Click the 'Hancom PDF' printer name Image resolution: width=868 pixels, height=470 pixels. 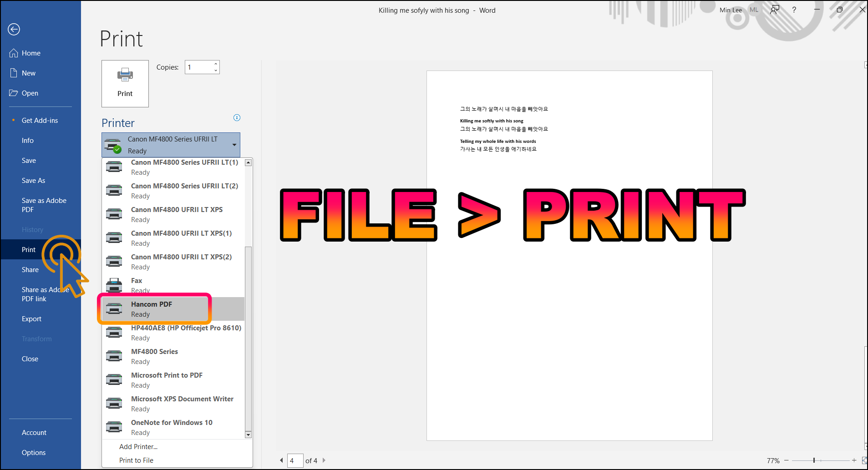pos(152,304)
